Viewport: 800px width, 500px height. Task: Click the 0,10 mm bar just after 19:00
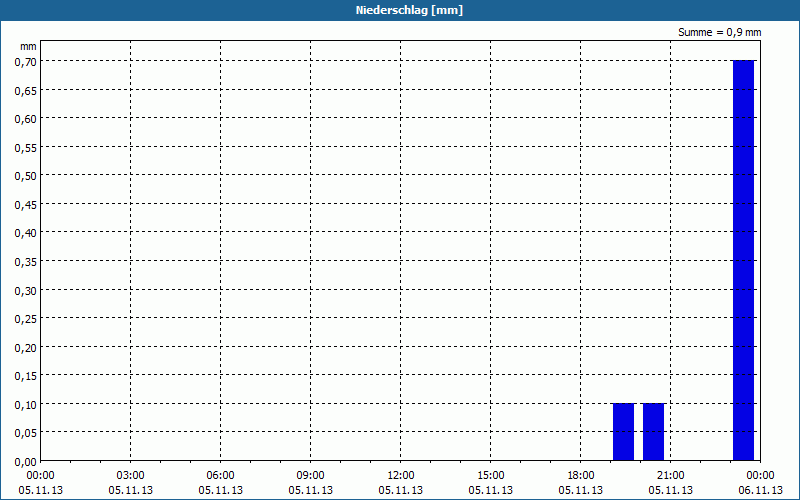[623, 432]
